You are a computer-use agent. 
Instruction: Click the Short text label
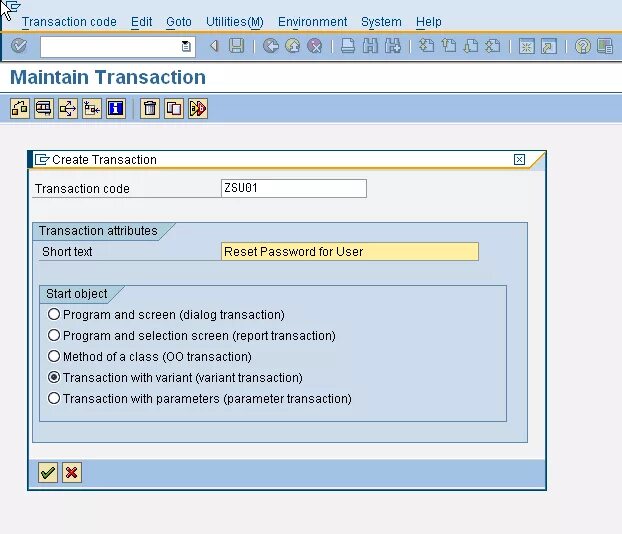coord(67,252)
